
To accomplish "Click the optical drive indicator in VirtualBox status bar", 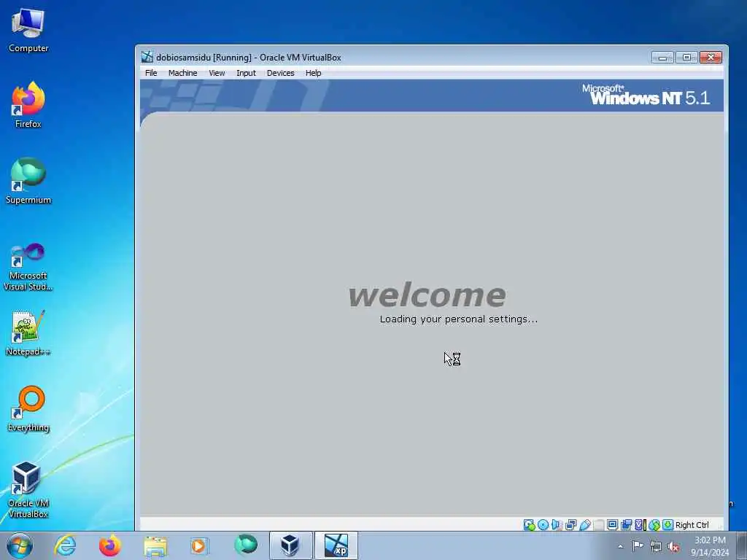I will (x=543, y=525).
